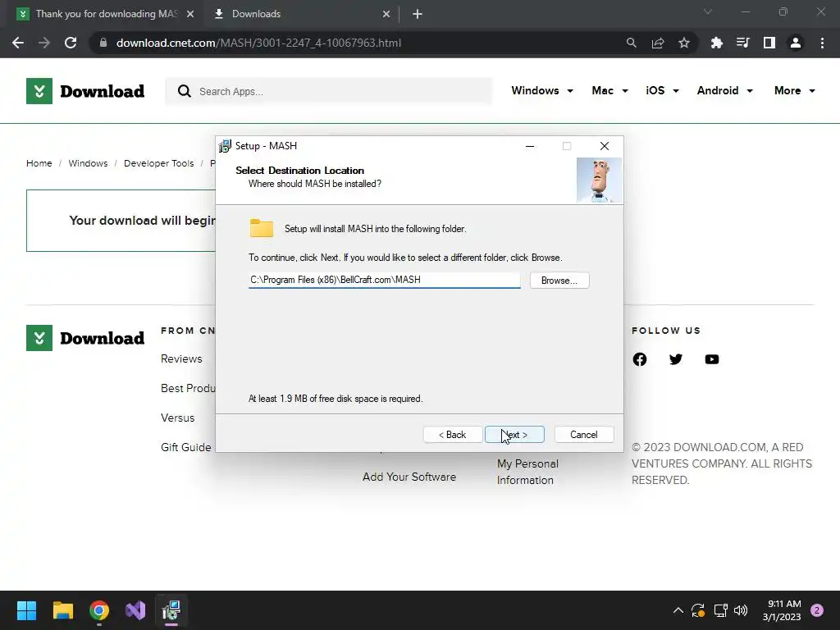
Task: Click the padlock site info icon
Action: [x=103, y=43]
